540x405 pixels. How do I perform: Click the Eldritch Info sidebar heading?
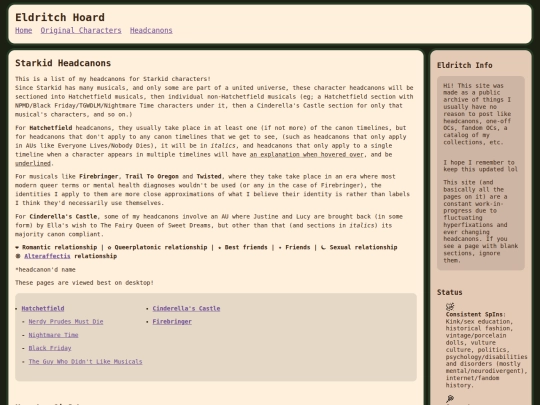[465, 65]
